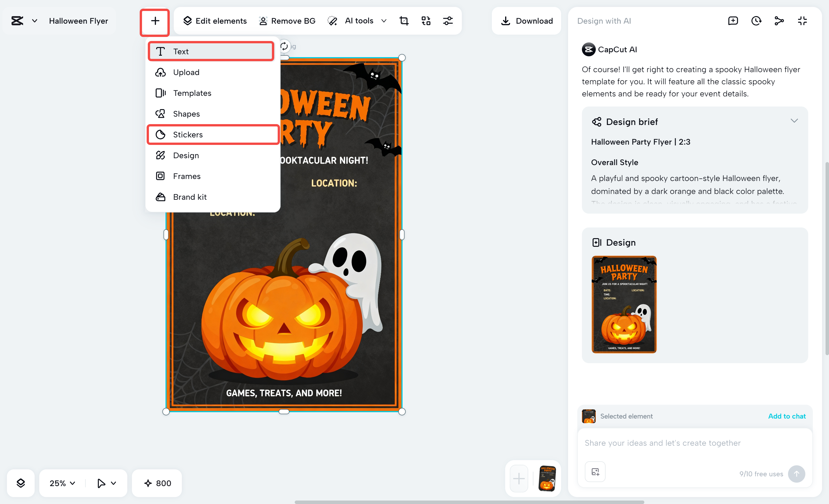Screen dimensions: 829x504
Task: Select Stickers from the insert menu
Action: 188,134
